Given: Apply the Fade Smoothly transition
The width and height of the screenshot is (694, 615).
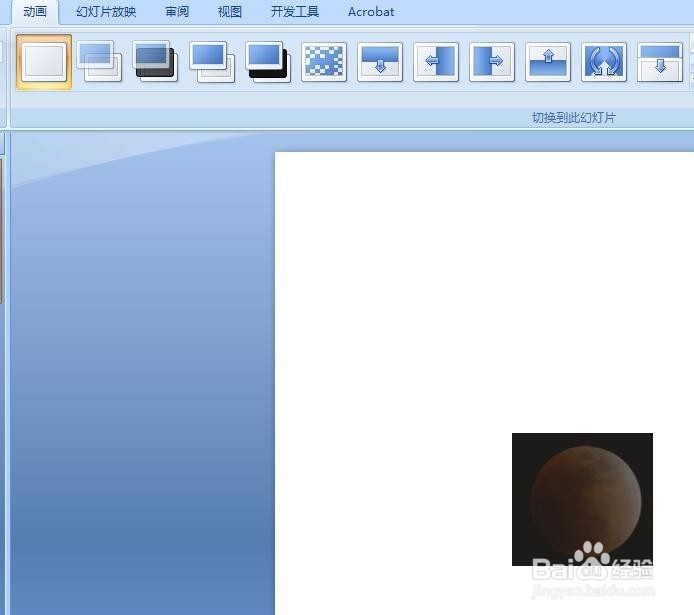Looking at the screenshot, I should point(99,62).
